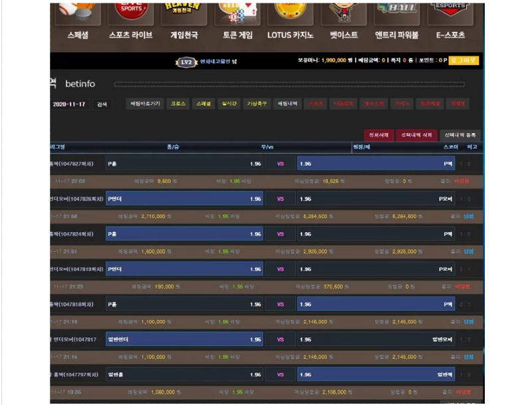This screenshot has width=532, height=405.
Task: Click the 2020-11-17 date field
Action: click(x=69, y=104)
